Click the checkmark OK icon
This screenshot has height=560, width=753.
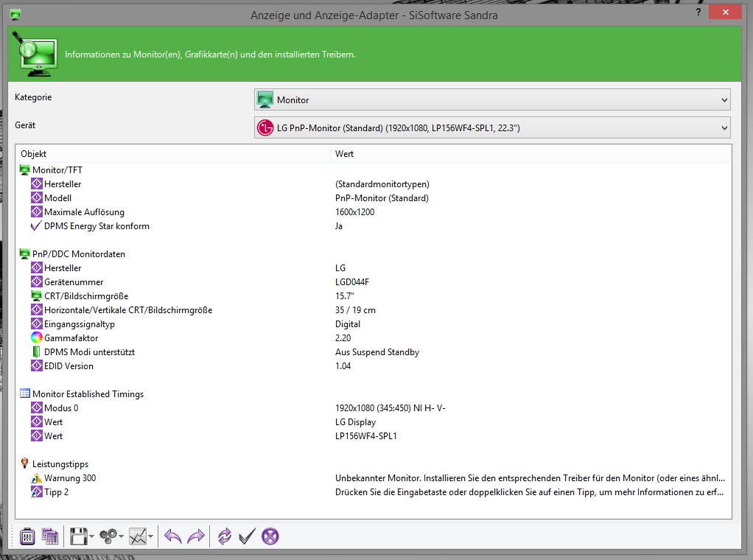[247, 536]
